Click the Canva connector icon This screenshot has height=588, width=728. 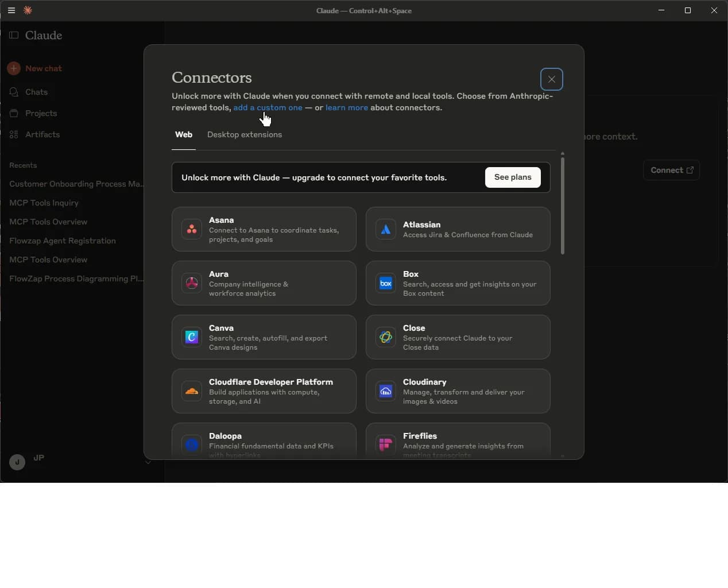pyautogui.click(x=192, y=337)
